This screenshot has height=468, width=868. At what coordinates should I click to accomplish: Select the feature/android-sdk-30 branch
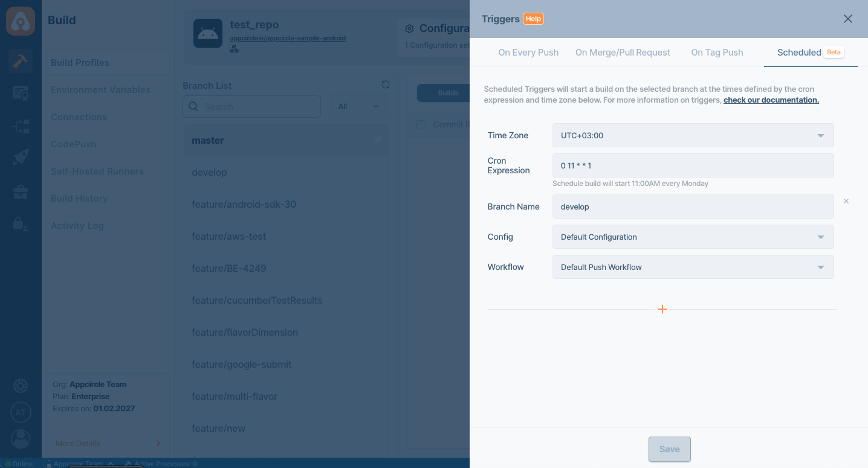[286, 204]
